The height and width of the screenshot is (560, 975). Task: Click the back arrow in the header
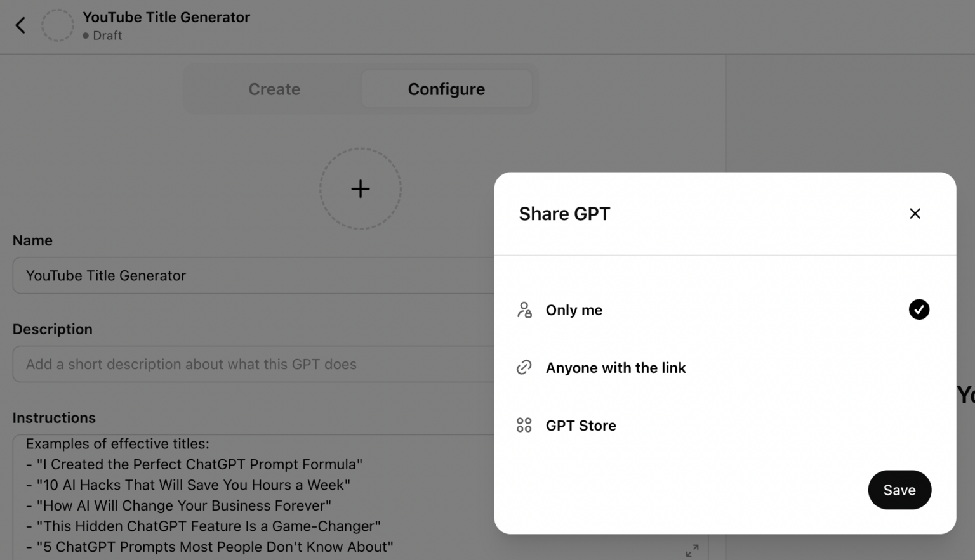coord(20,25)
